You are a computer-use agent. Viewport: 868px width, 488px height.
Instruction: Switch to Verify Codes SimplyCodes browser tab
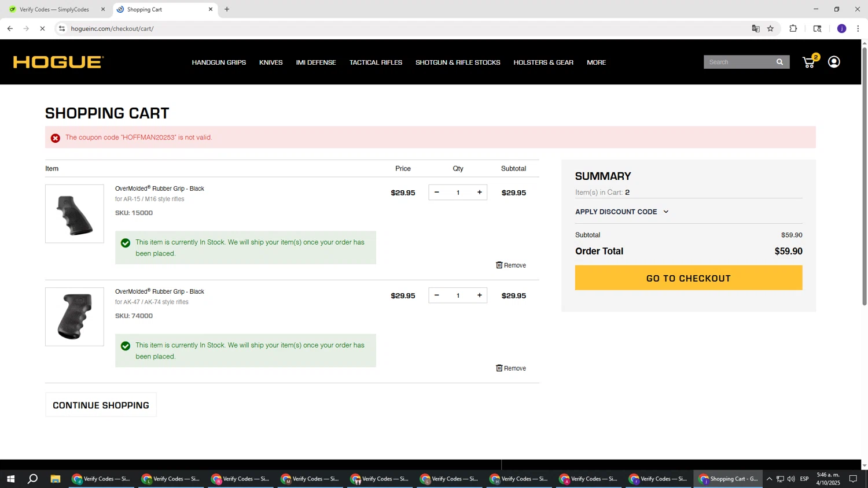click(54, 9)
